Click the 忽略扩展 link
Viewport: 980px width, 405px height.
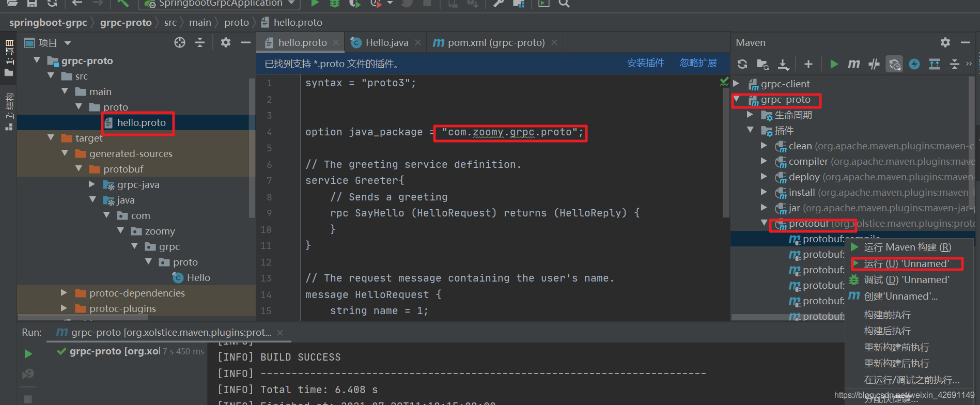[698, 63]
